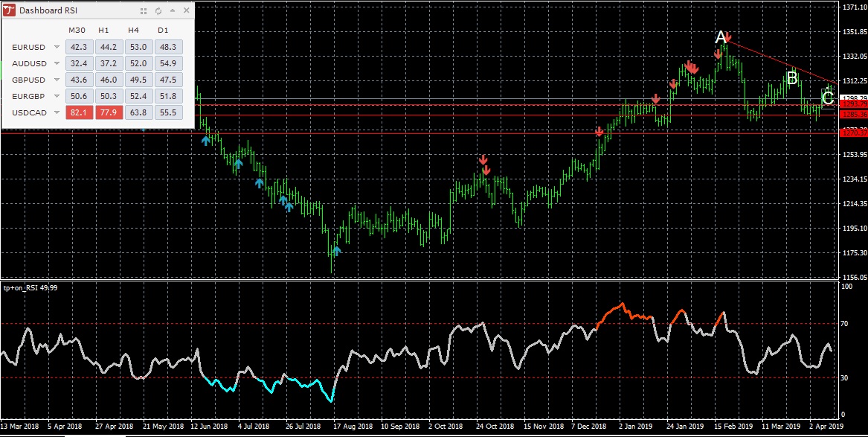
Task: Refresh the Dashboard RSI panel
Action: pos(158,11)
